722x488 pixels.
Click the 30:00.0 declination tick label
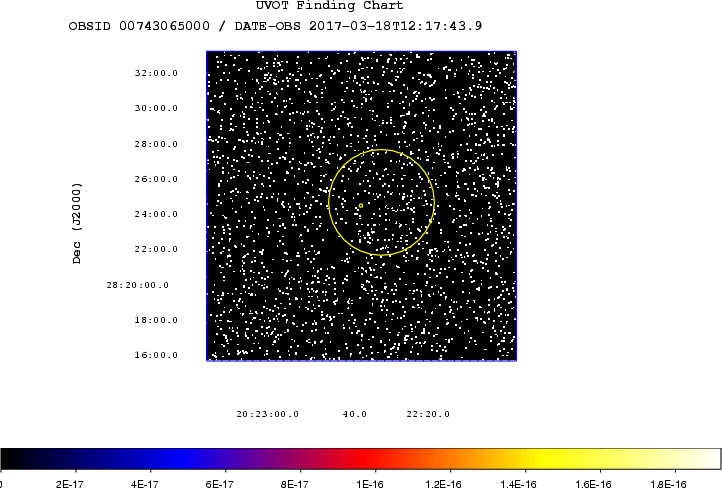(x=156, y=108)
